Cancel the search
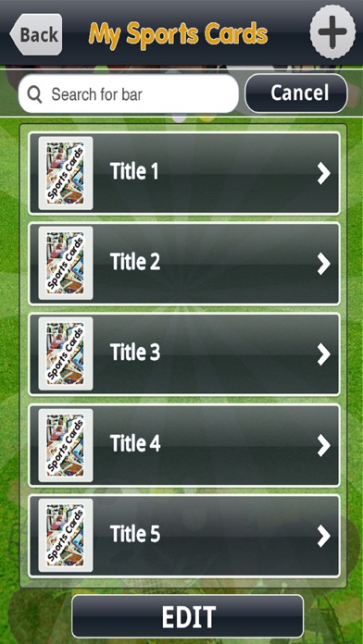The height and width of the screenshot is (644, 363). click(296, 93)
